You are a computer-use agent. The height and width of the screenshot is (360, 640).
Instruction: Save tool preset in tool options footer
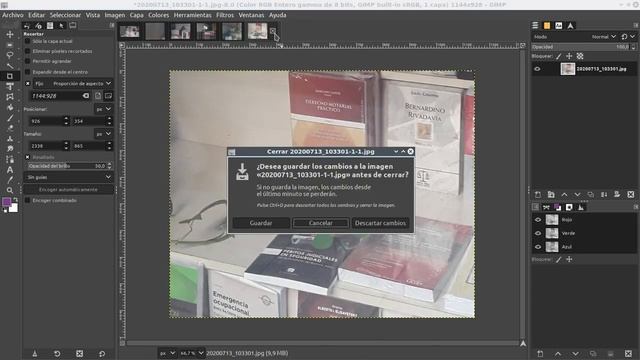(35, 353)
